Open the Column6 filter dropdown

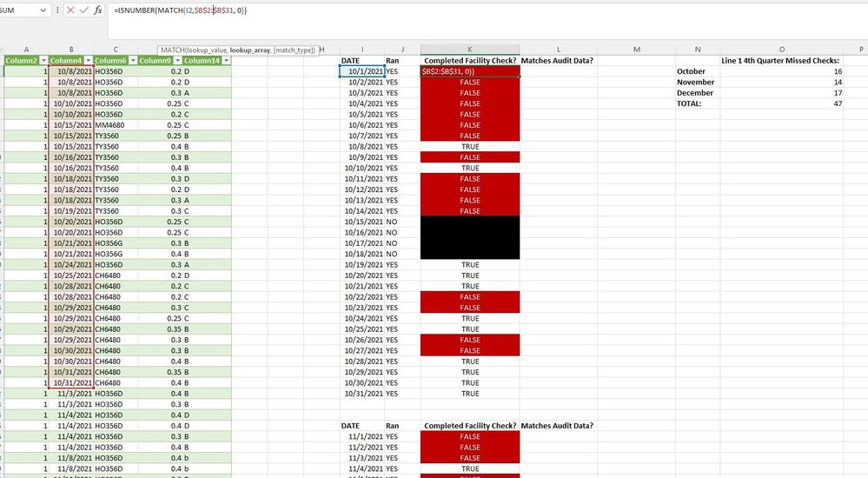pyautogui.click(x=133, y=60)
